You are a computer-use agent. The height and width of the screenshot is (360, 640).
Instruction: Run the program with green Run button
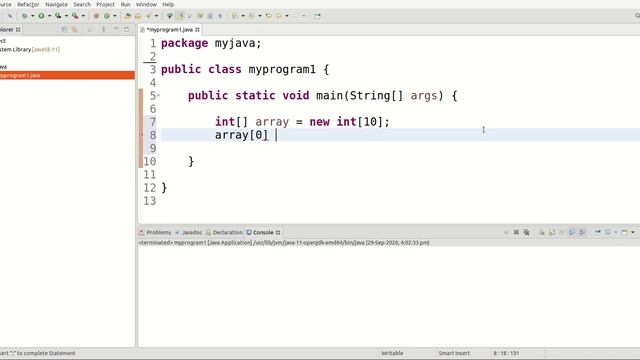(41, 16)
